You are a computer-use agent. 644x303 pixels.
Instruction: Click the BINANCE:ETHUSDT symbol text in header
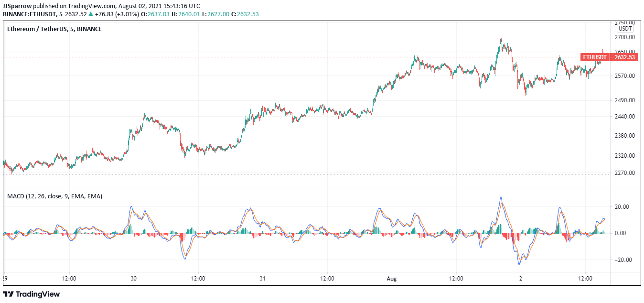click(x=30, y=14)
